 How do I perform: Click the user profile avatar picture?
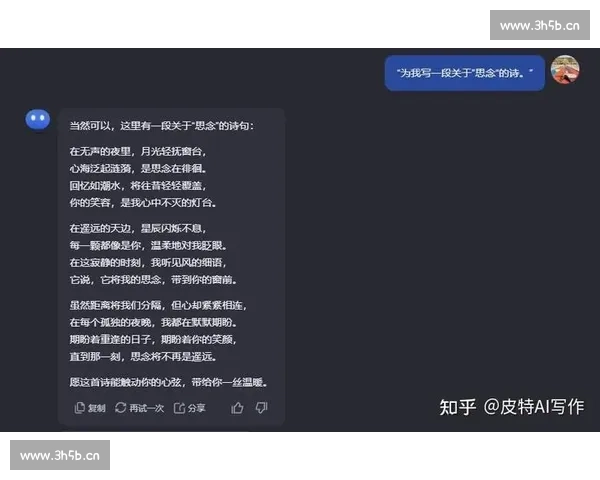pos(565,69)
